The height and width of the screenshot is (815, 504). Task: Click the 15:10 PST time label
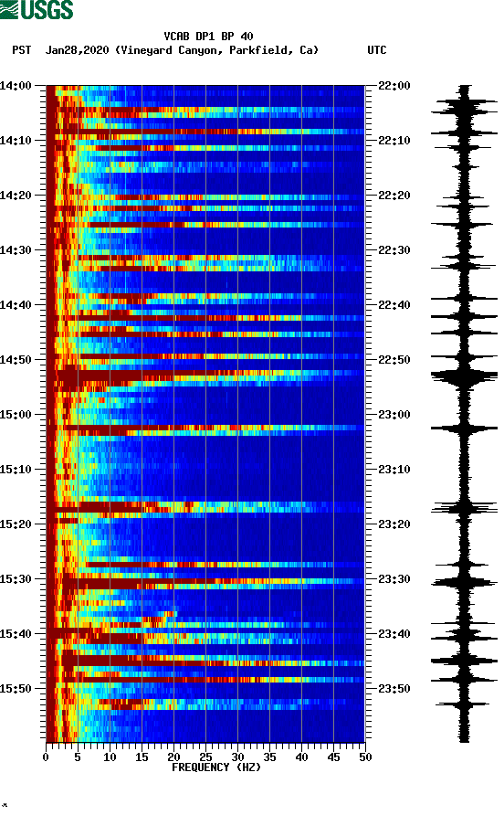tap(16, 470)
